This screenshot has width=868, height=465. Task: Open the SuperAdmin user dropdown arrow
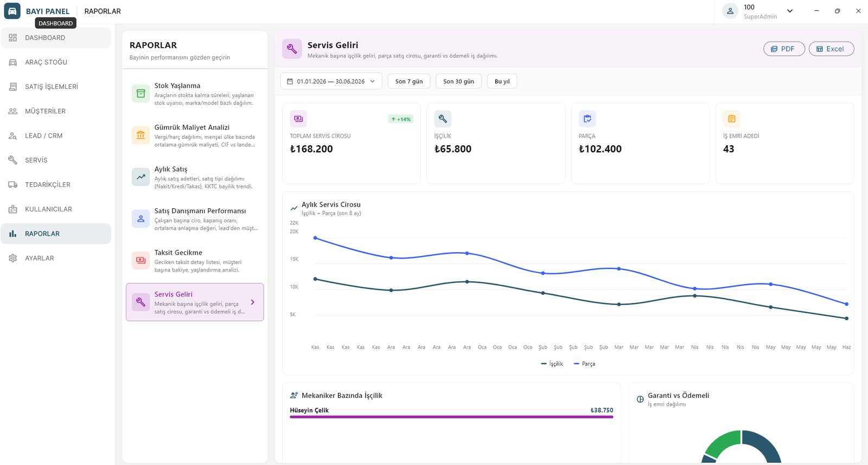point(790,11)
